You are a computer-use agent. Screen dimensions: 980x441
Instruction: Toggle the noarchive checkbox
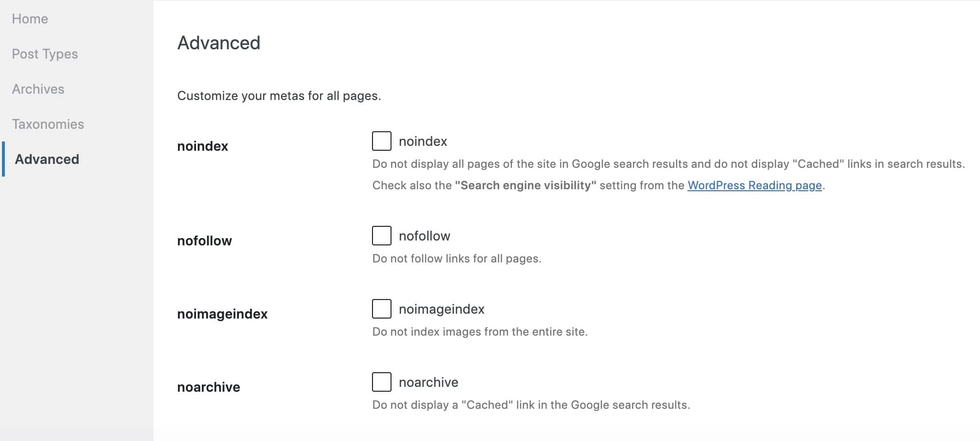pyautogui.click(x=381, y=382)
